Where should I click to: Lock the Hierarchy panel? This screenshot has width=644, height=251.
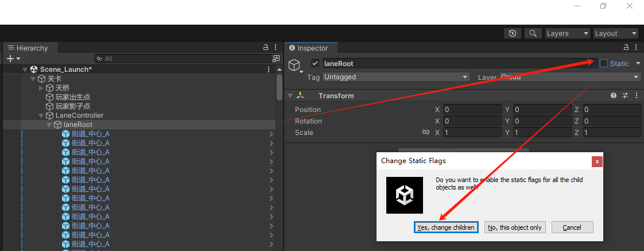pyautogui.click(x=266, y=48)
